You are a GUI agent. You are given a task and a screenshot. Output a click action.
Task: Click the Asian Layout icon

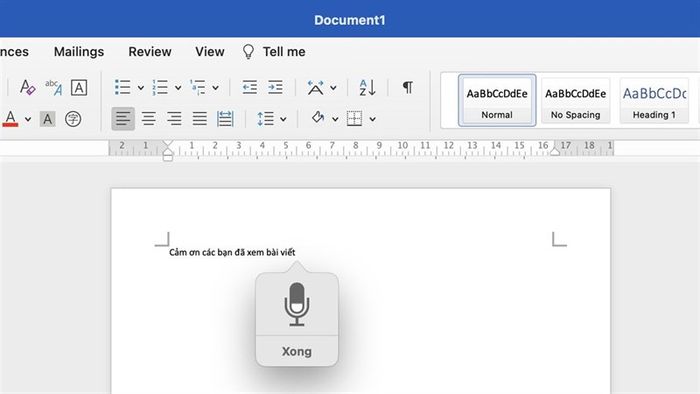click(x=315, y=87)
